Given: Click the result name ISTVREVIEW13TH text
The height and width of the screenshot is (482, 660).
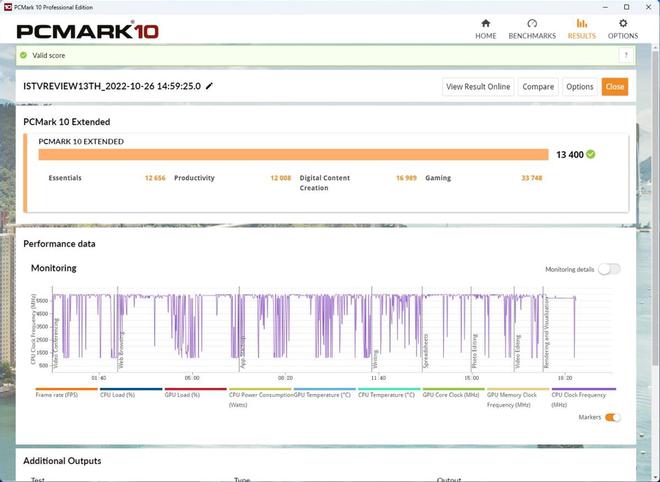Looking at the screenshot, I should pos(112,86).
